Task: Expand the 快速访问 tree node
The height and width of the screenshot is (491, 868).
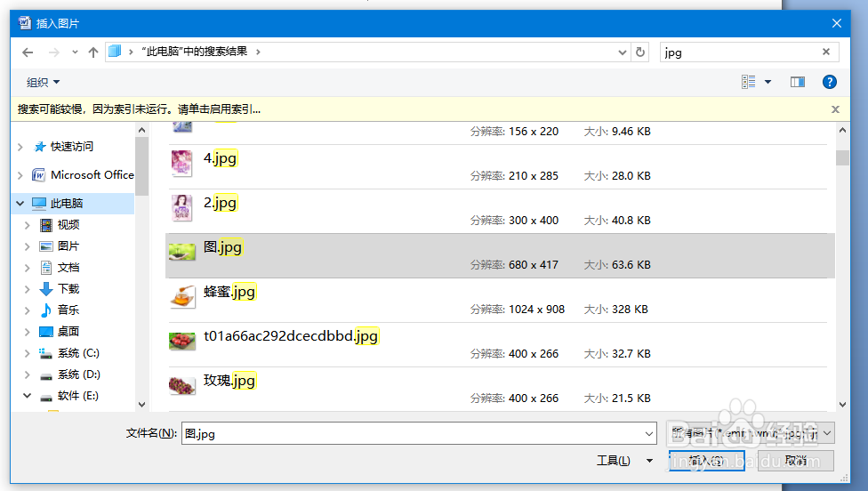Action: [20, 147]
